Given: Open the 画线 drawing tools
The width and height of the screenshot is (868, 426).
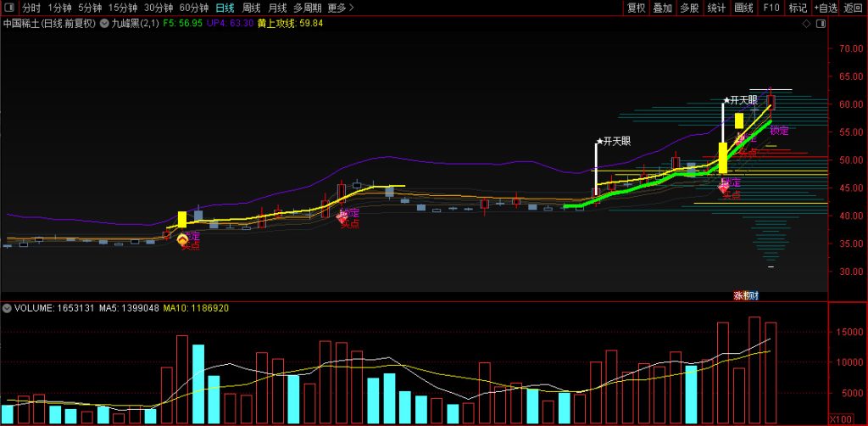Looking at the screenshot, I should click(x=743, y=8).
